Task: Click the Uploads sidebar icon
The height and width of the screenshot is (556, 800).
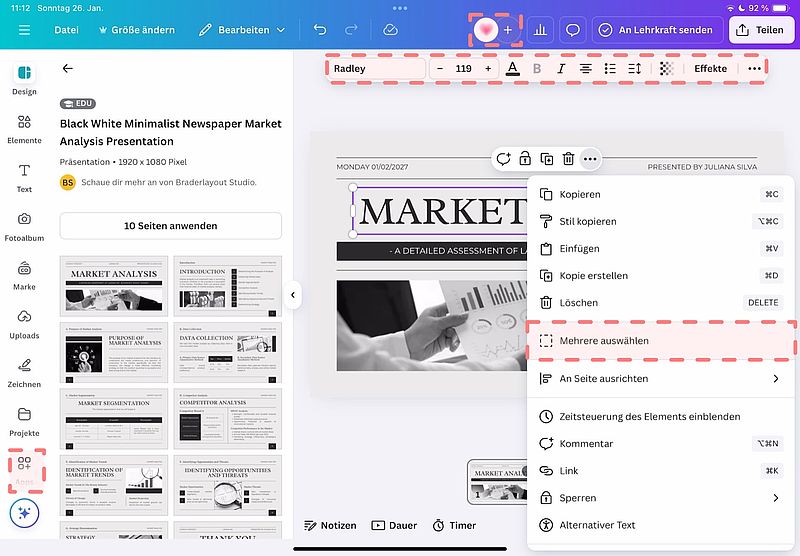Action: [24, 322]
